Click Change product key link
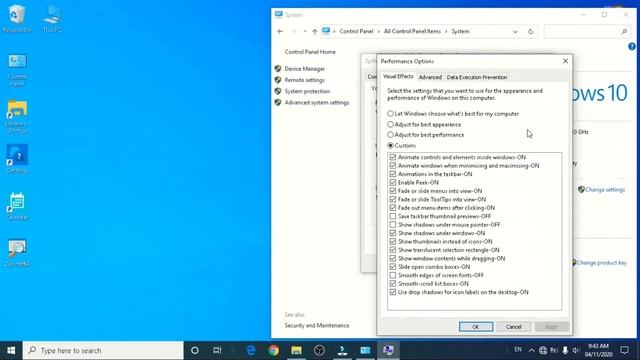Viewport: 640px width, 360px height. coord(602,263)
